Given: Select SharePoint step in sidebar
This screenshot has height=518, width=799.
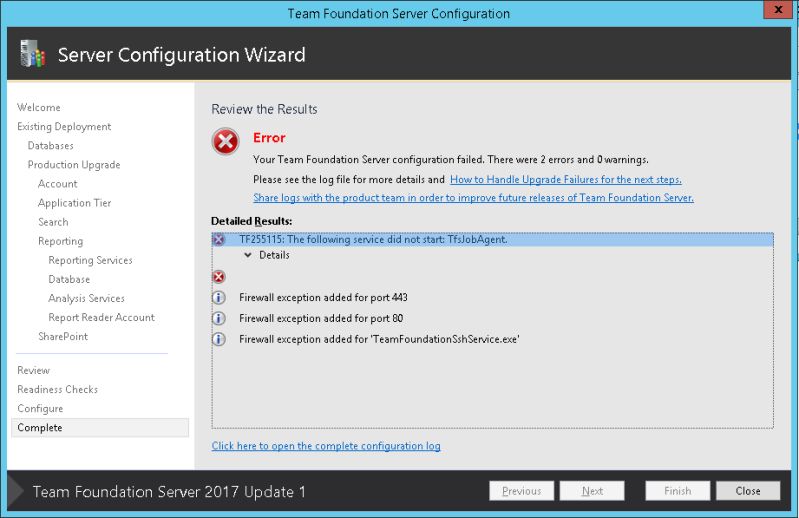Looking at the screenshot, I should pyautogui.click(x=63, y=337).
